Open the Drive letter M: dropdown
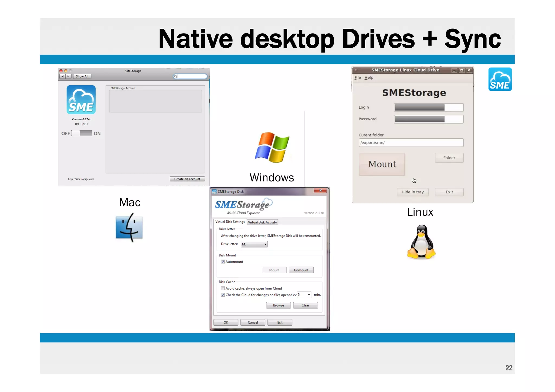555x392 pixels. (254, 244)
